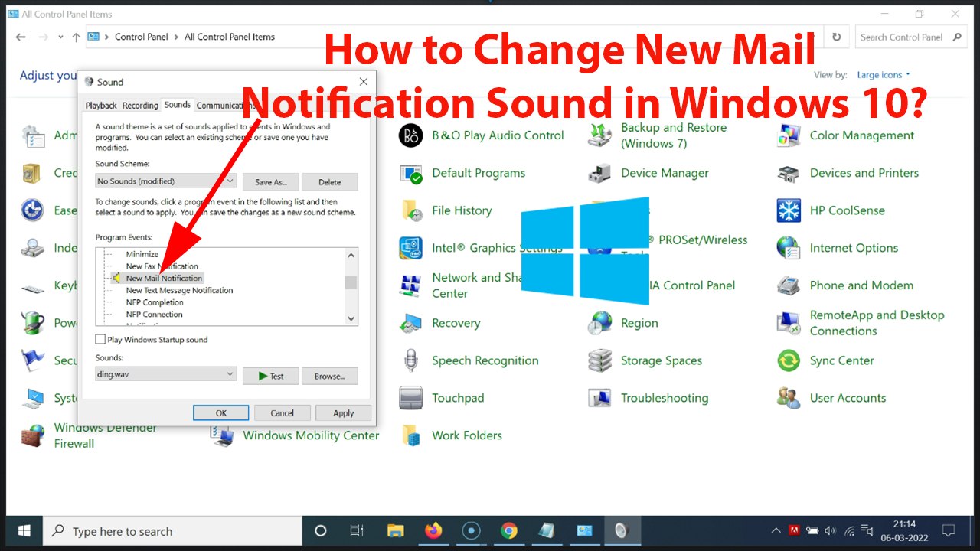Viewport: 980px width, 551px height.
Task: Click Save As button in Sound dialog
Action: [271, 182]
